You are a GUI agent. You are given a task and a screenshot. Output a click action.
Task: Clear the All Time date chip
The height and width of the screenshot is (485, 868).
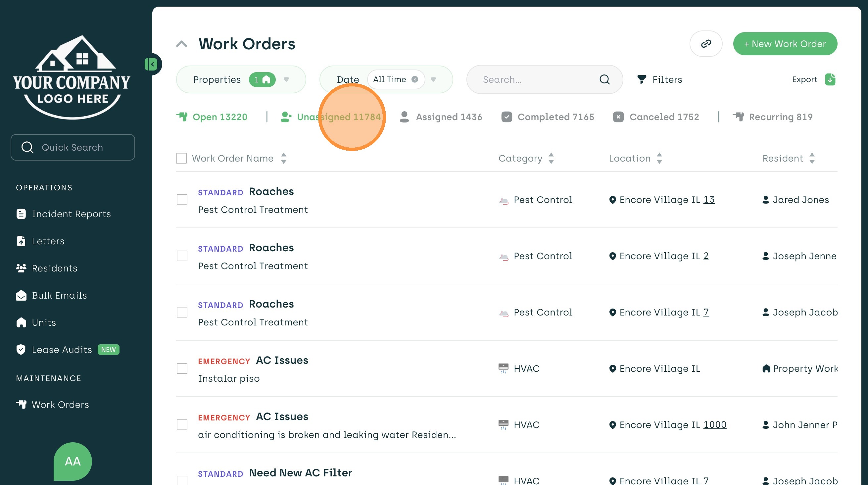415,79
